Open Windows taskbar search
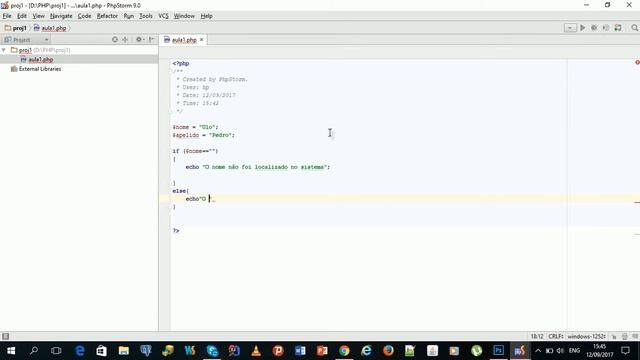640x360 pixels. click(x=34, y=351)
